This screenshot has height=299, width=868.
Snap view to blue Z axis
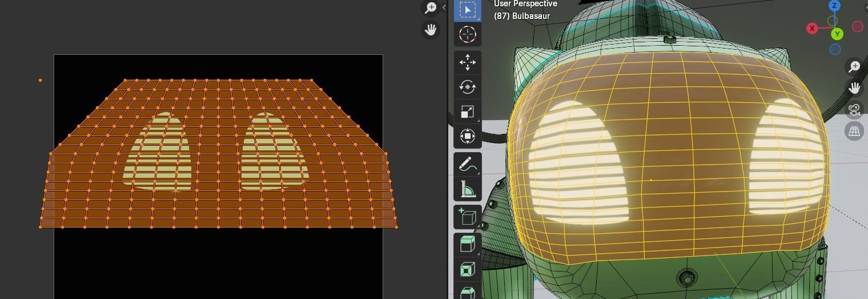coord(834,6)
